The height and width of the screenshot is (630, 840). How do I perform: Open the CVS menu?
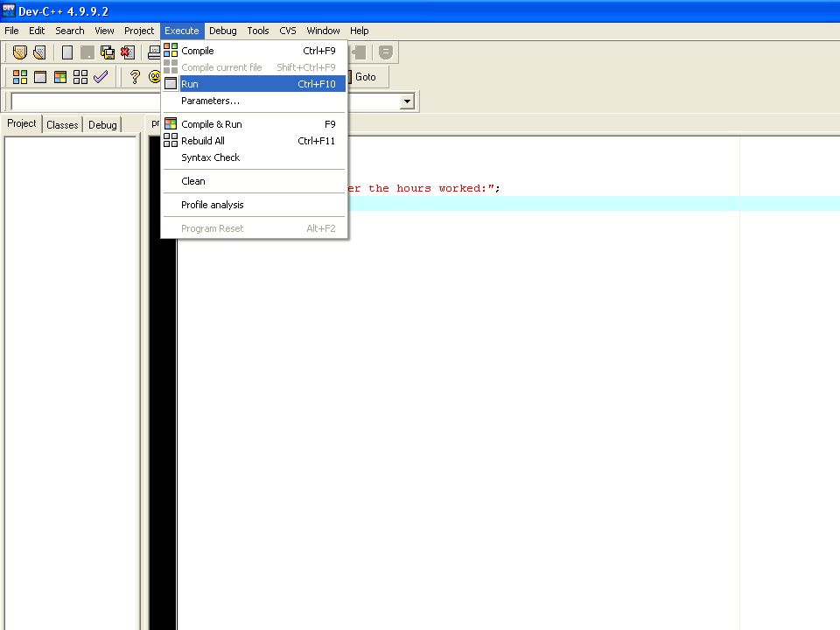(288, 31)
